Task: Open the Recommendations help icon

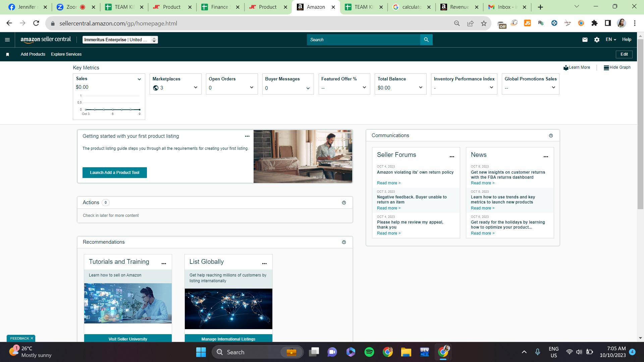Action: tap(344, 242)
